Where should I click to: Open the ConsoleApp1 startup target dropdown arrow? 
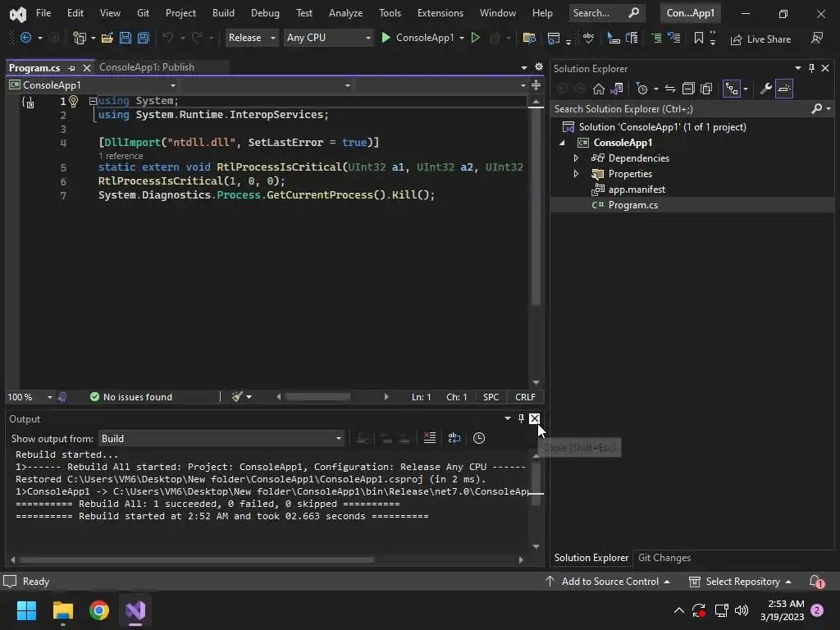click(462, 38)
